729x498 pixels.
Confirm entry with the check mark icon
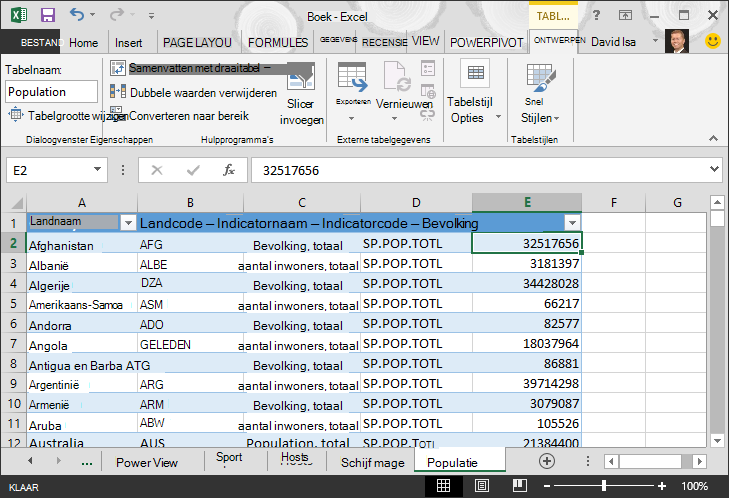pos(192,170)
